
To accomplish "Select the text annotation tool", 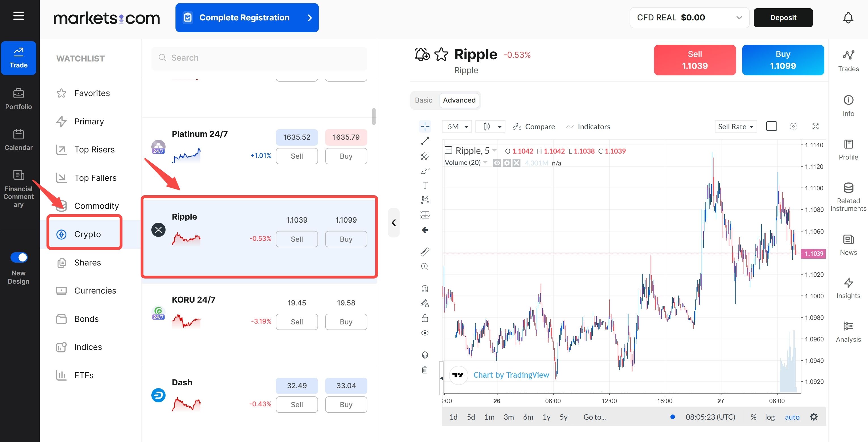I will coord(425,185).
